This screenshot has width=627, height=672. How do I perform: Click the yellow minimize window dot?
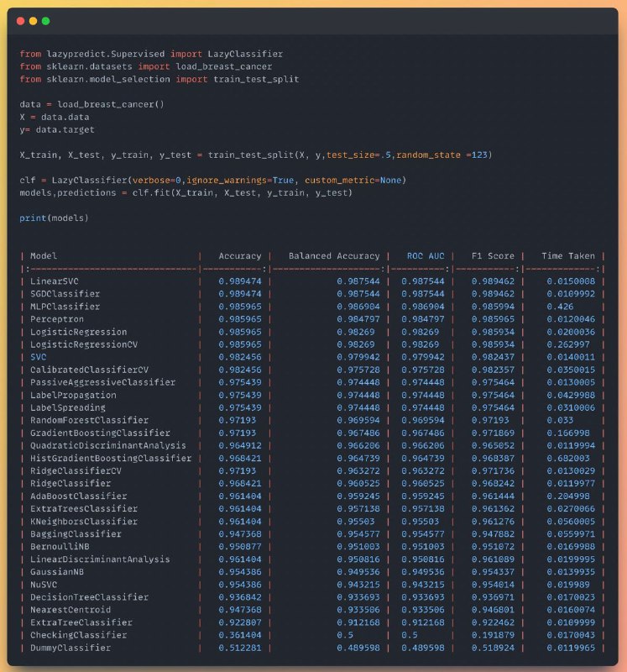click(33, 21)
